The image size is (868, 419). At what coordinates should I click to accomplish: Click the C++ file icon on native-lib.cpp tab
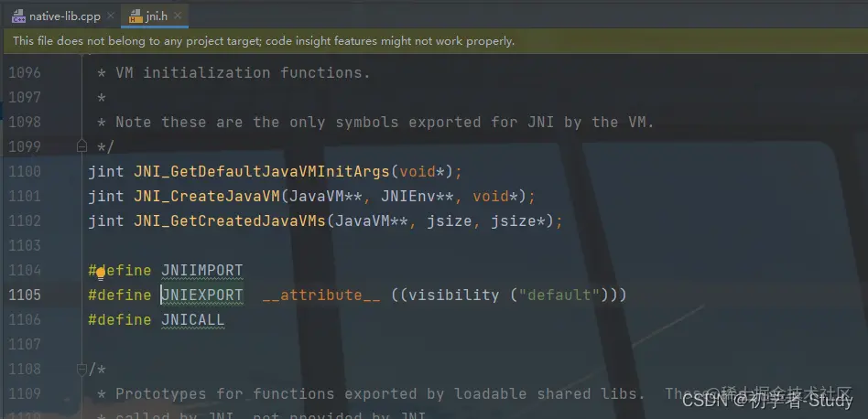coord(19,16)
